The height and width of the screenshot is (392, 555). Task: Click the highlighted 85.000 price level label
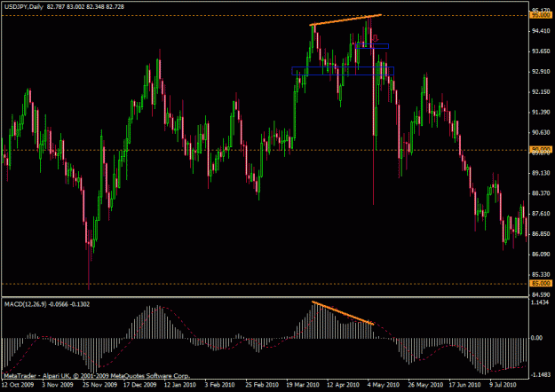point(541,284)
